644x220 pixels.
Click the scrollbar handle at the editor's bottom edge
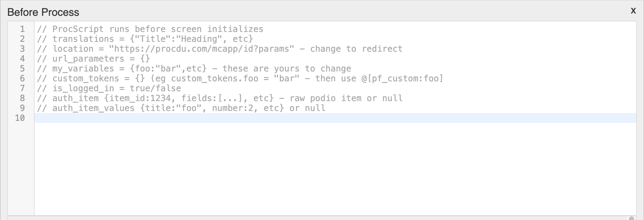(x=631, y=218)
